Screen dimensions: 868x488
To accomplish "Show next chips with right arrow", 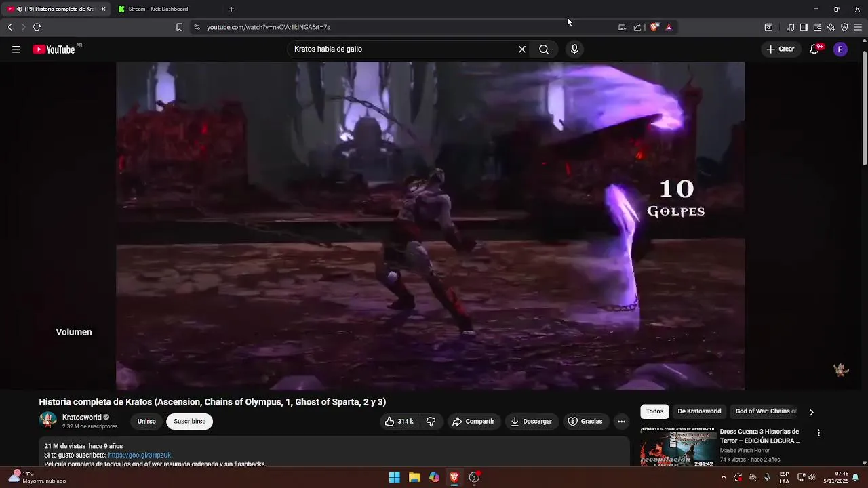I will point(811,412).
